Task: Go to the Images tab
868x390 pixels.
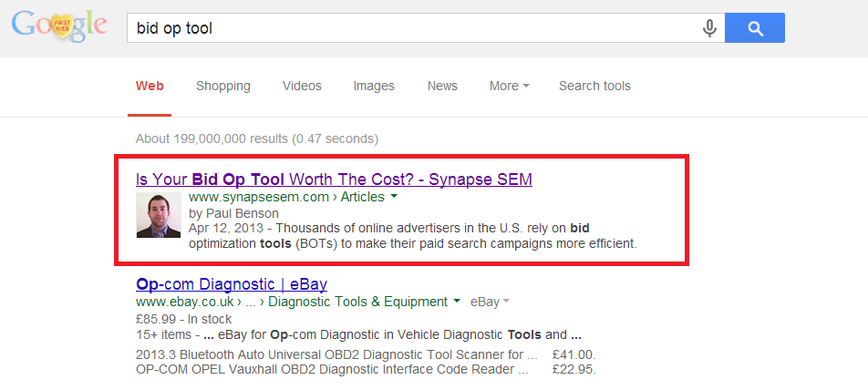Action: pos(374,87)
